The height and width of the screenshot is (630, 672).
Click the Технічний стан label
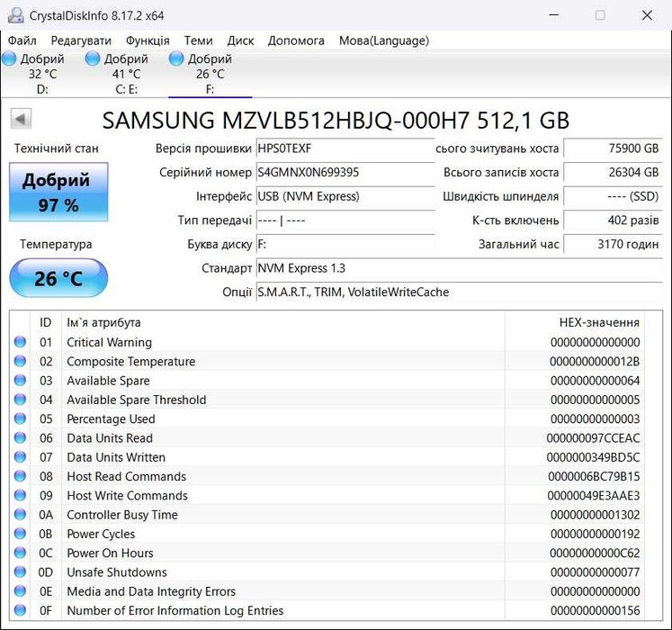coord(56,148)
